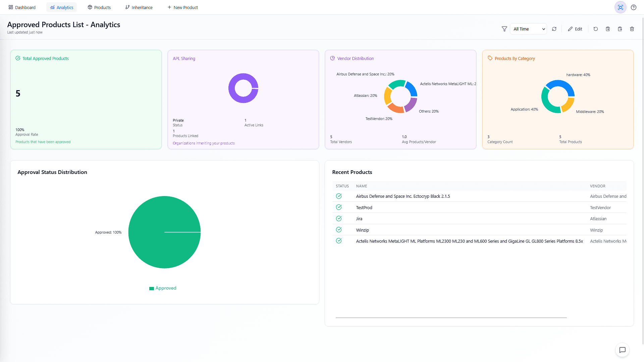Refresh the analytics data

(x=554, y=29)
